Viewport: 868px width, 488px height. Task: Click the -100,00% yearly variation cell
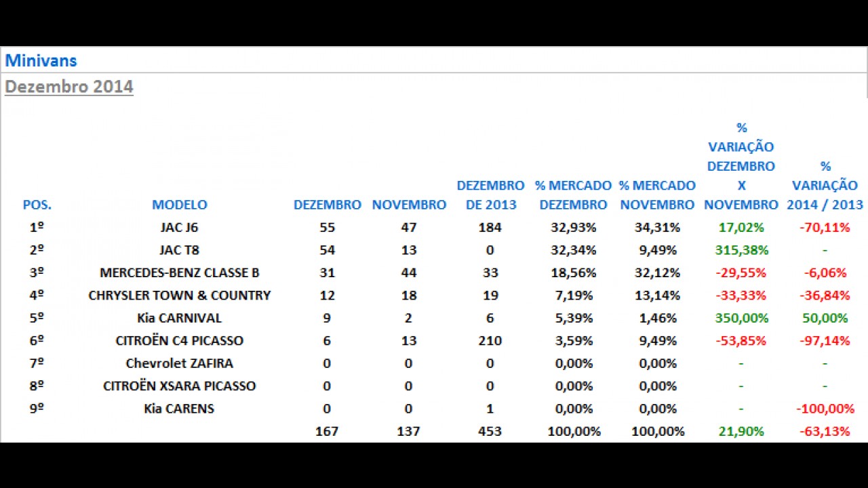825,409
